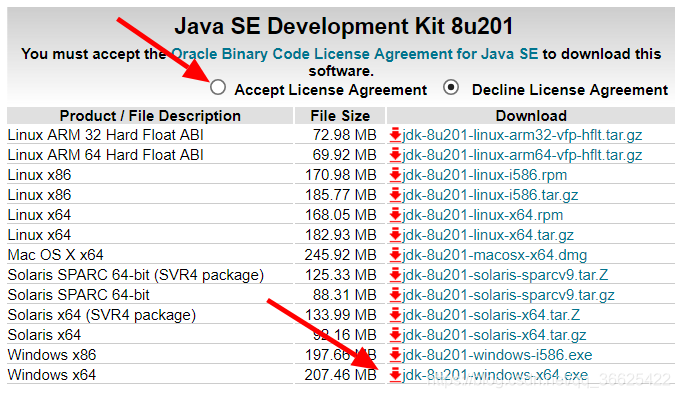Image resolution: width=680 pixels, height=398 pixels.
Task: Click Solaris SPARC 64-bit (SVR4 package) description
Action: [136, 275]
